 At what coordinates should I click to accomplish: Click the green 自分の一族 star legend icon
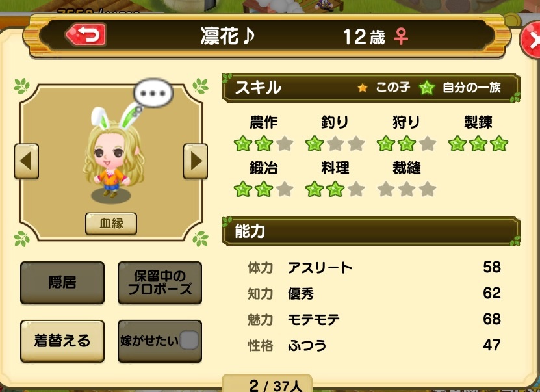(427, 88)
